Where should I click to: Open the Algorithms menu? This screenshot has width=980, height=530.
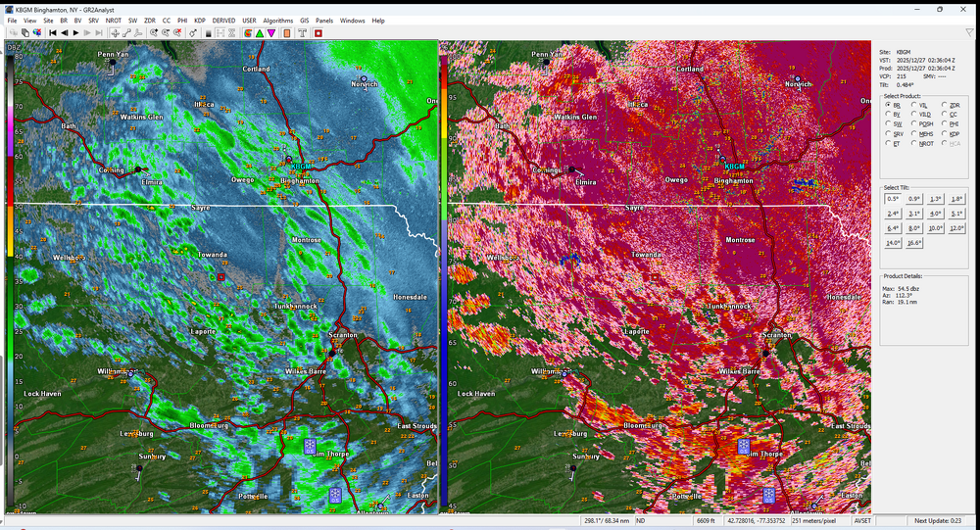[x=277, y=20]
